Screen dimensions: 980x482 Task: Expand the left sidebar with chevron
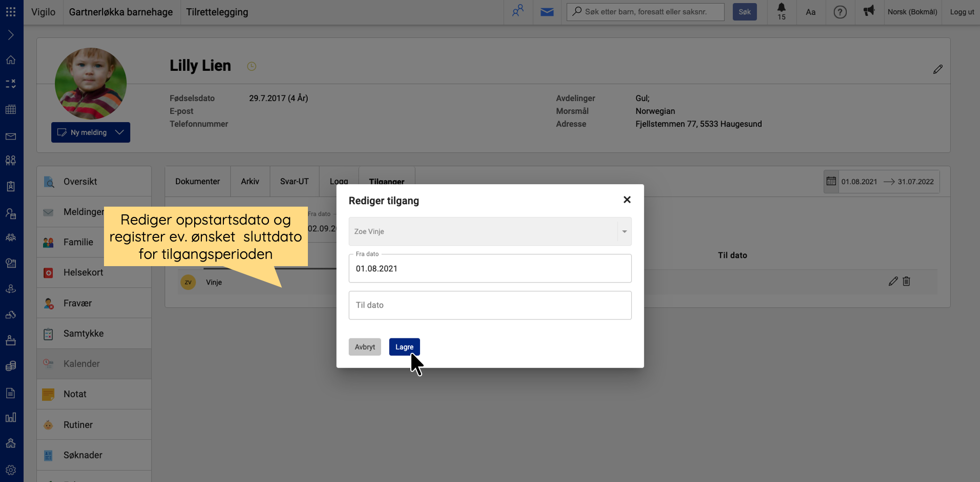point(11,35)
